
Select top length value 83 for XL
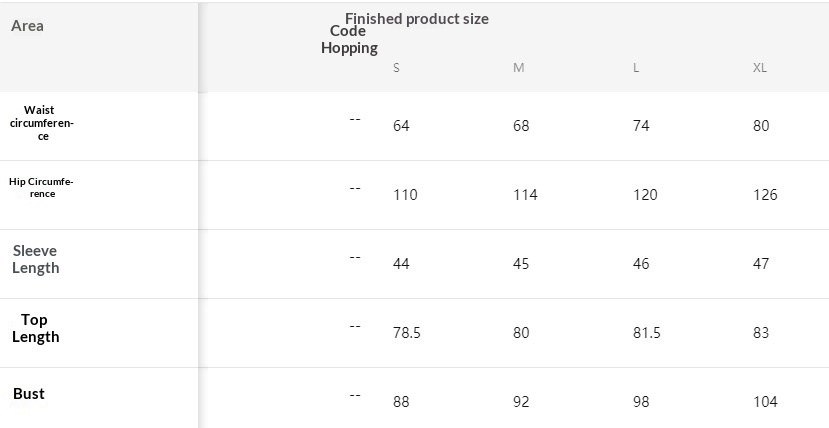click(x=761, y=333)
